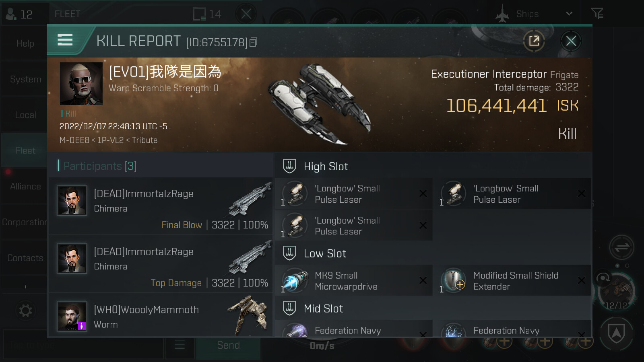Close the kill report window
This screenshot has height=362, width=644.
571,41
